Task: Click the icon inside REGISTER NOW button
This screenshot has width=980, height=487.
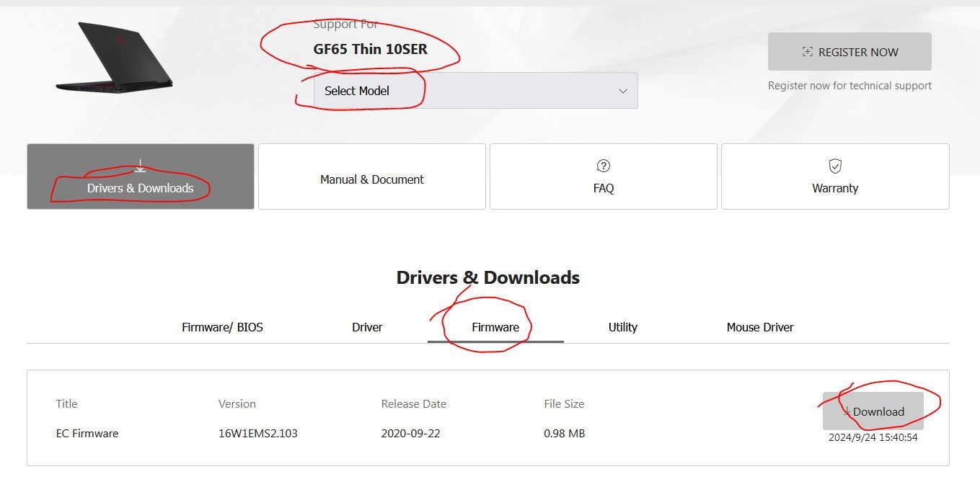Action: [808, 52]
